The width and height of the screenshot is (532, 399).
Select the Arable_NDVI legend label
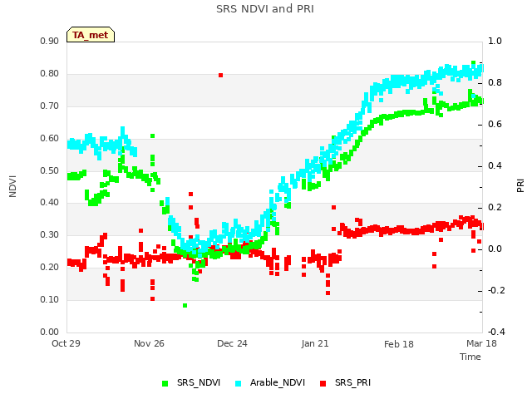click(x=278, y=382)
